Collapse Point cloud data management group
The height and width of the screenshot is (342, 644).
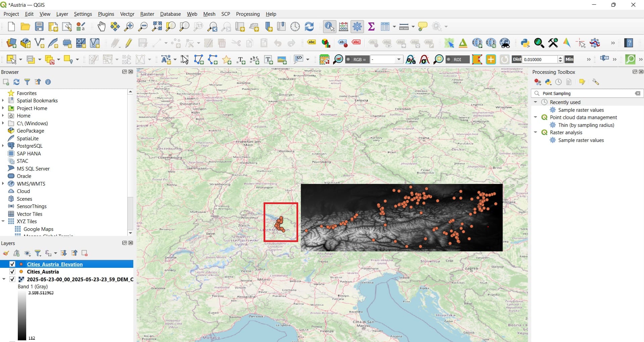(536, 117)
